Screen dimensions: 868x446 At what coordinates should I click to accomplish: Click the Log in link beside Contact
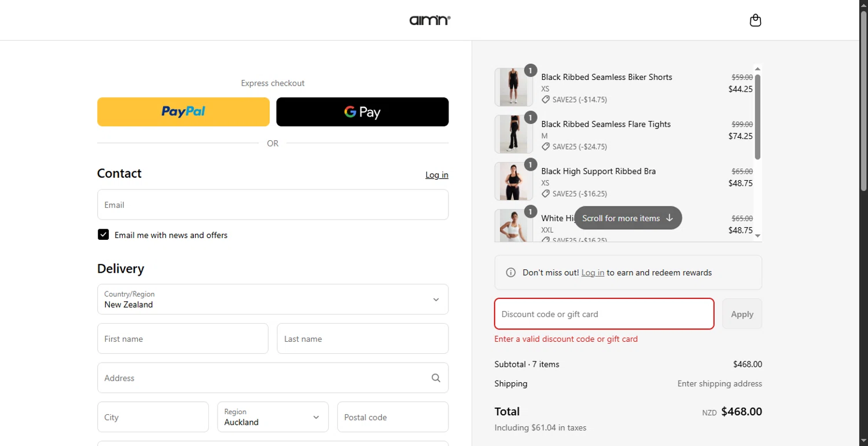pos(437,175)
